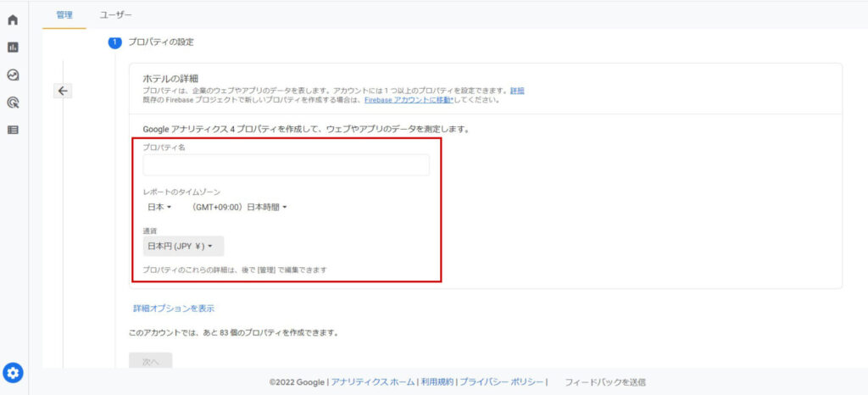This screenshot has width=868, height=395.
Task: Open the Explore icon in sidebar
Action: [x=13, y=75]
